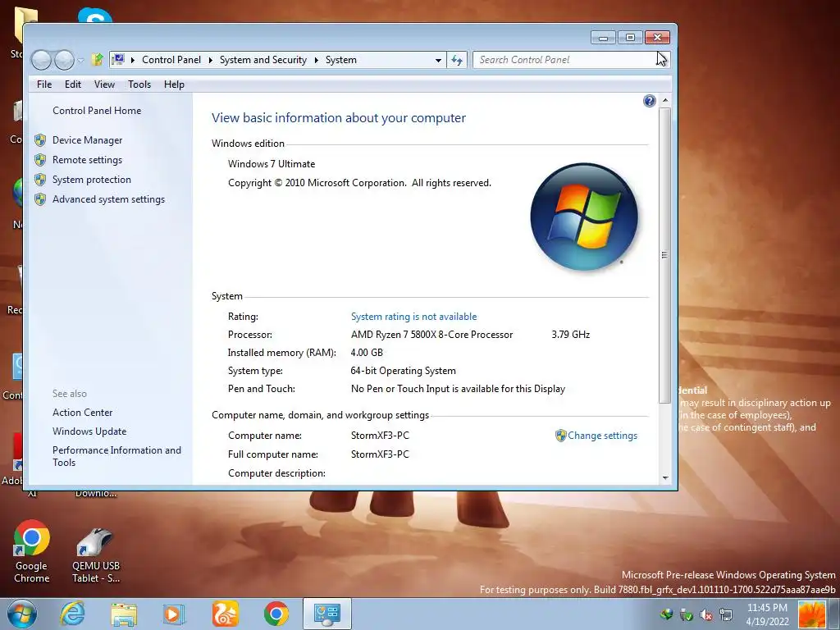840x630 pixels.
Task: Click the volume muted tray icon
Action: (705, 615)
